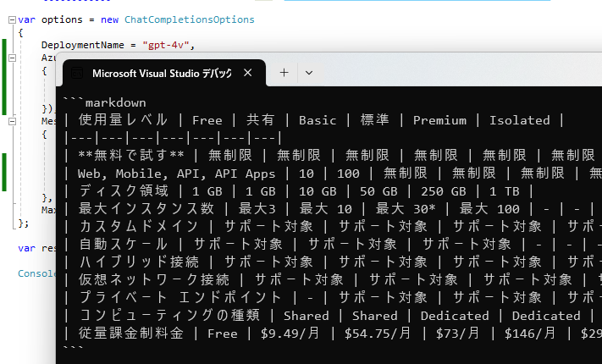Click the 'new' keyword in the editor
This screenshot has height=364, width=602.
click(109, 19)
